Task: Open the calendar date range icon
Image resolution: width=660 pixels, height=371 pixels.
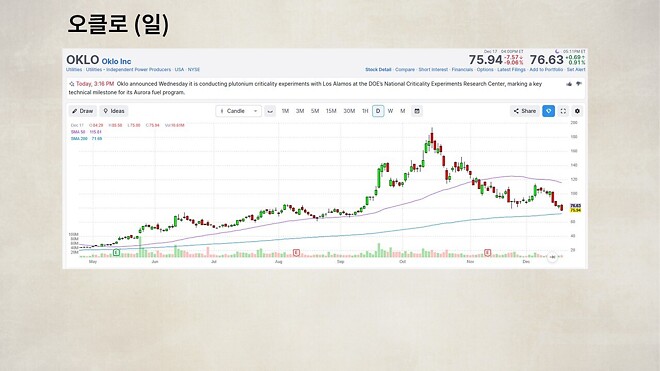Action: coord(417,111)
